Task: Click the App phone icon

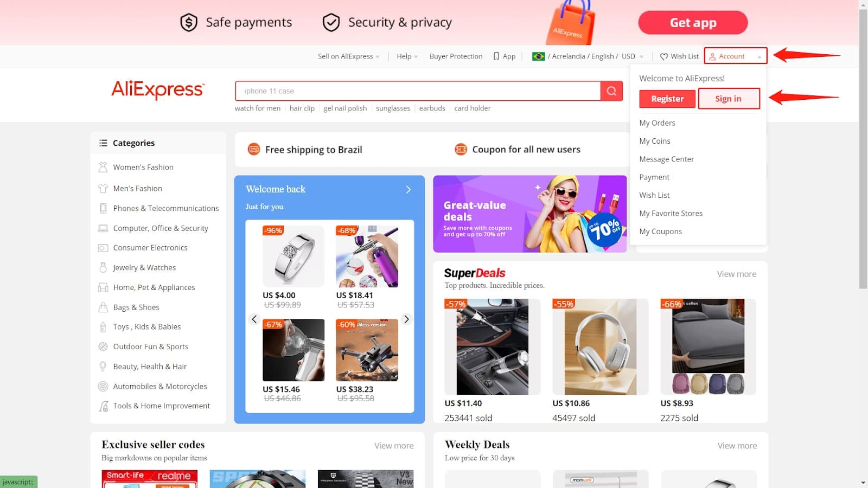Action: [x=496, y=56]
